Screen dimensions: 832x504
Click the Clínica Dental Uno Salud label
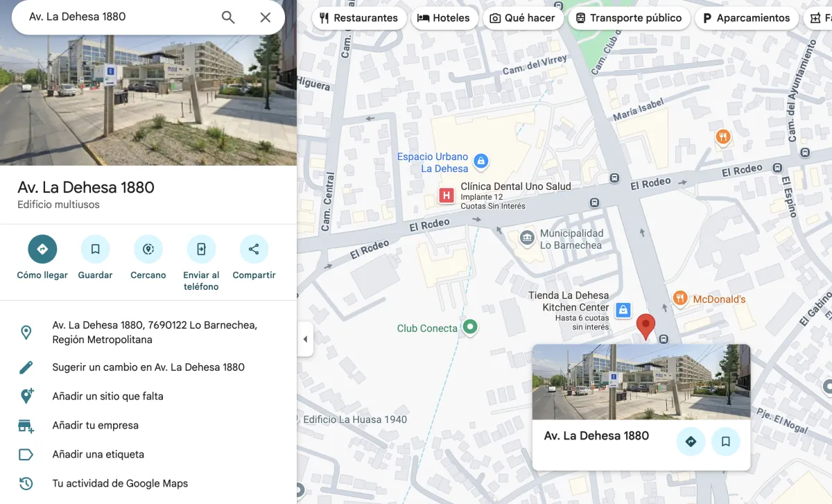(516, 186)
